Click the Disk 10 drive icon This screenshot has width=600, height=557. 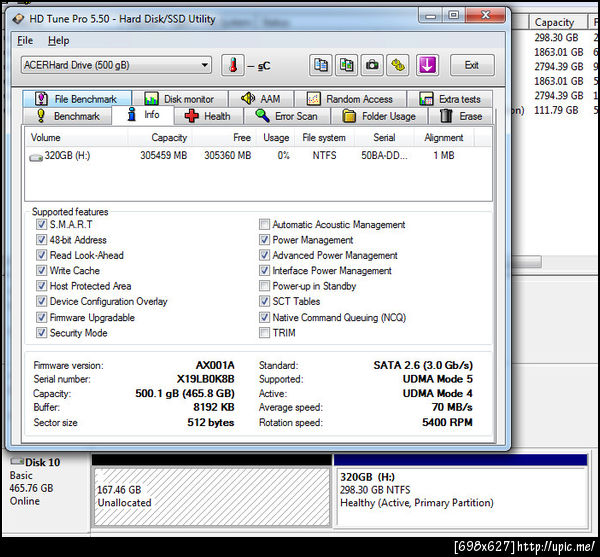[x=17, y=461]
